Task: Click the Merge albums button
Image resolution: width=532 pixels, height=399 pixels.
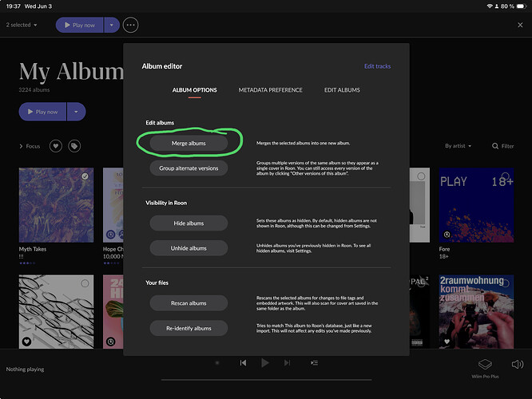Action: [189, 143]
